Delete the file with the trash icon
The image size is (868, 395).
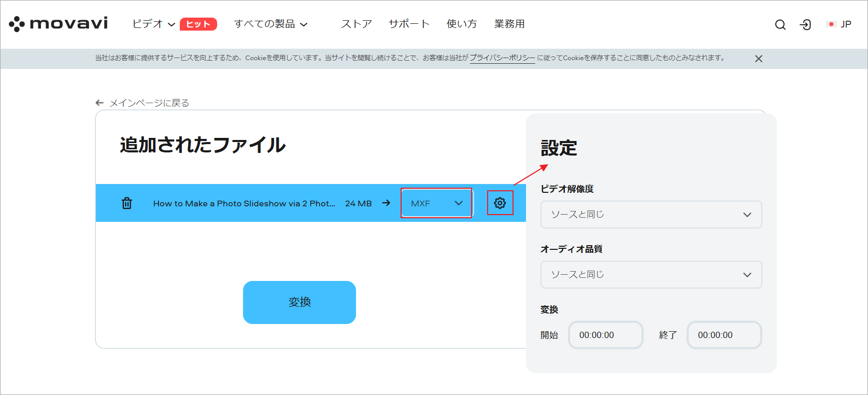point(127,203)
